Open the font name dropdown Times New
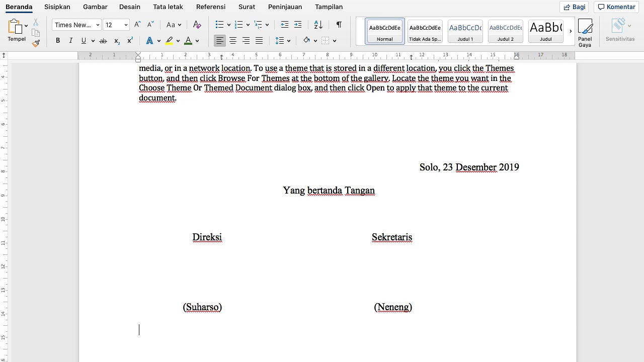Screen dimensions: 644x362 tap(98, 25)
